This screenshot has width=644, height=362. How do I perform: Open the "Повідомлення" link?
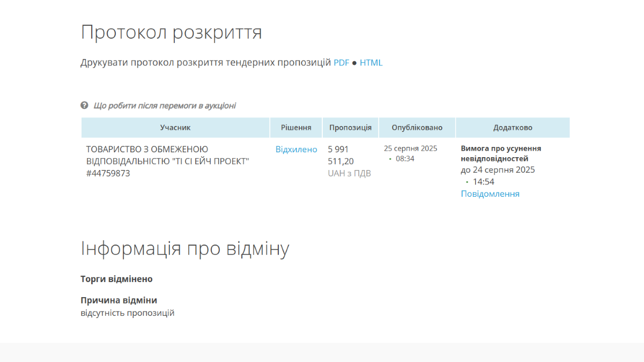(490, 194)
